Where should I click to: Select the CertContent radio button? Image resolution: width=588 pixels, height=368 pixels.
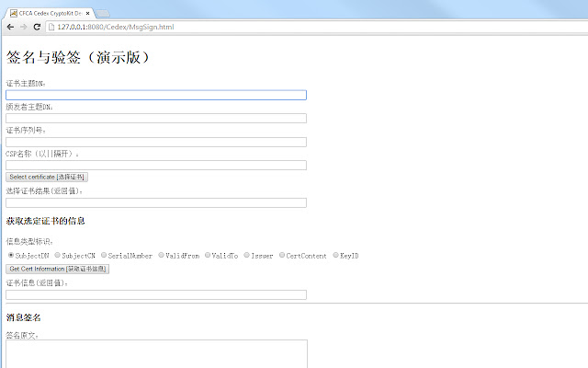[282, 255]
